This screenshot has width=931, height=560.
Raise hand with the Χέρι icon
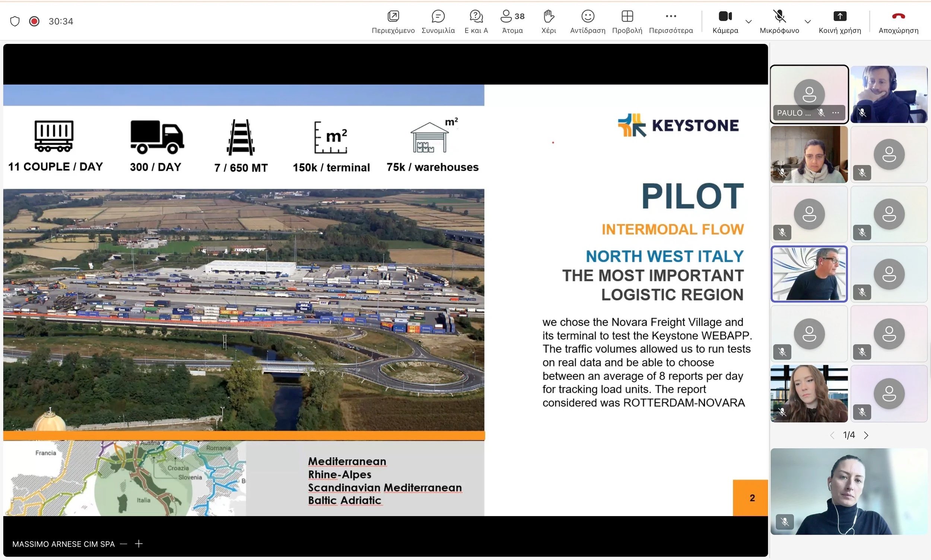click(x=549, y=21)
